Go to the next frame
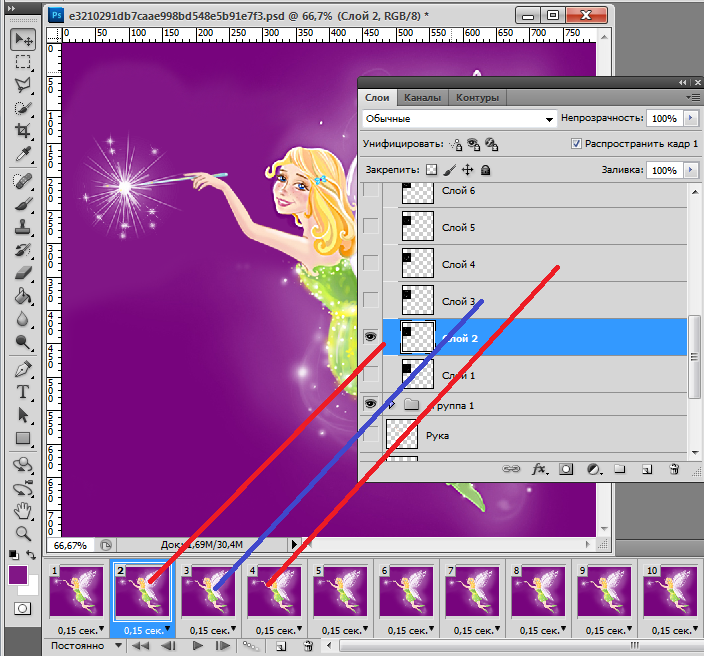Screen dimensions: 704x656 tap(223, 646)
